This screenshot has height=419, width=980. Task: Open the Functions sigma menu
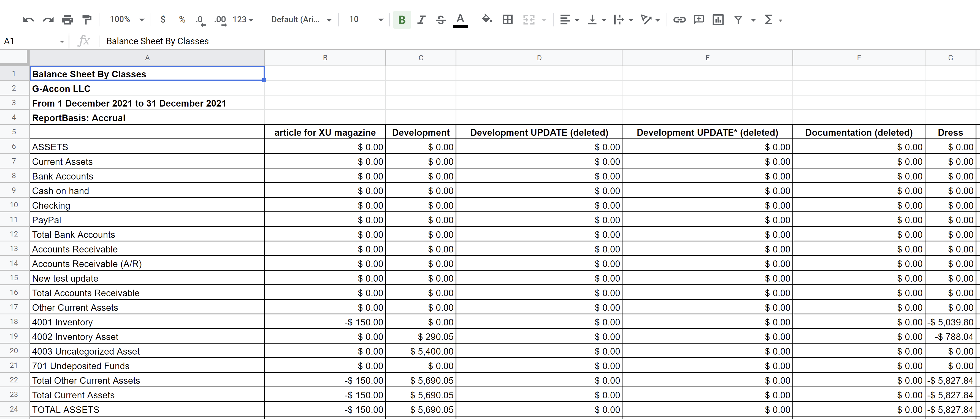coord(773,19)
